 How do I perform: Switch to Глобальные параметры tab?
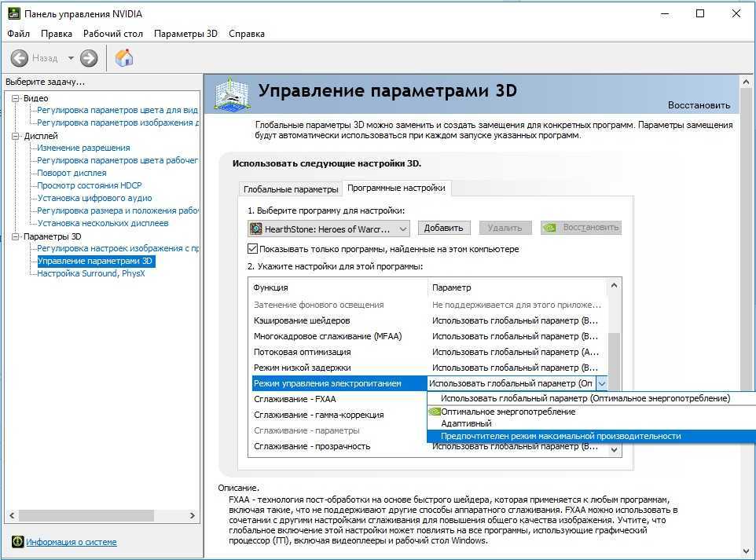coord(290,189)
